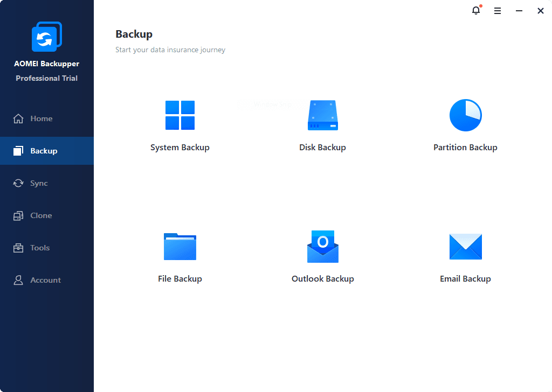Click the Outlook Backup label

(323, 279)
